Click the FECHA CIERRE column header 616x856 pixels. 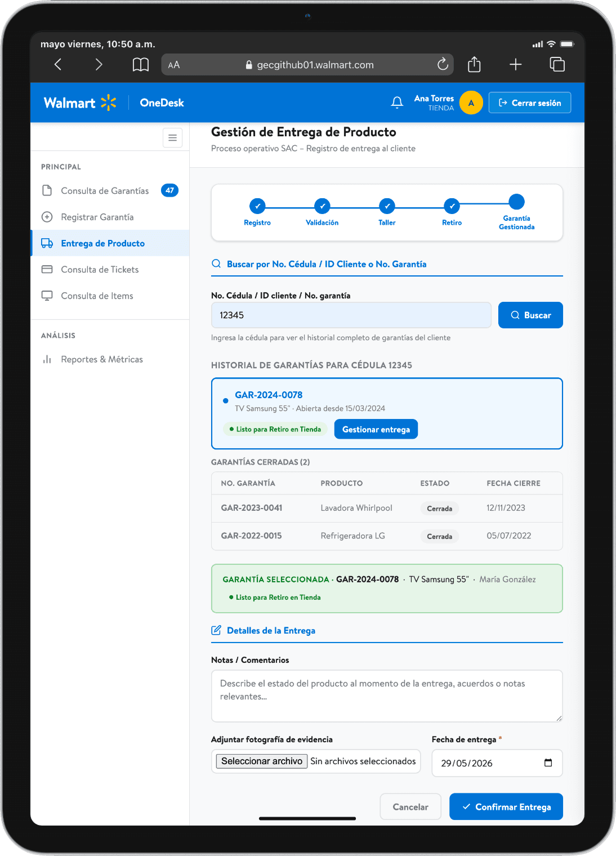(x=514, y=483)
